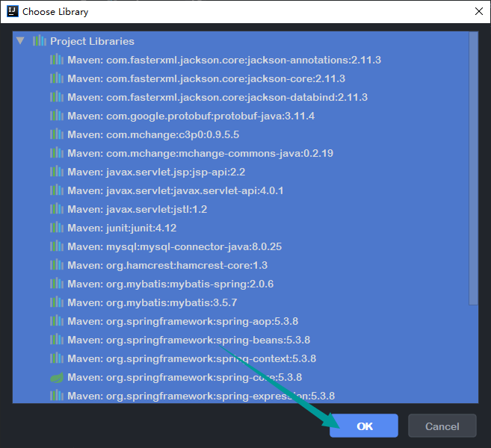Viewport: 491px width, 448px height.
Task: Click library icon beside spring-context:5.3.8
Action: [x=57, y=358]
